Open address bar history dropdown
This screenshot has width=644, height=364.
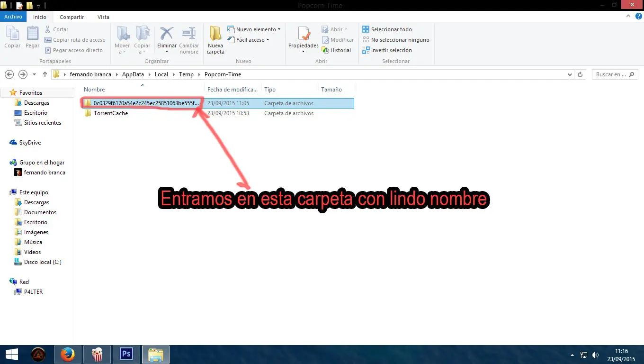(570, 74)
